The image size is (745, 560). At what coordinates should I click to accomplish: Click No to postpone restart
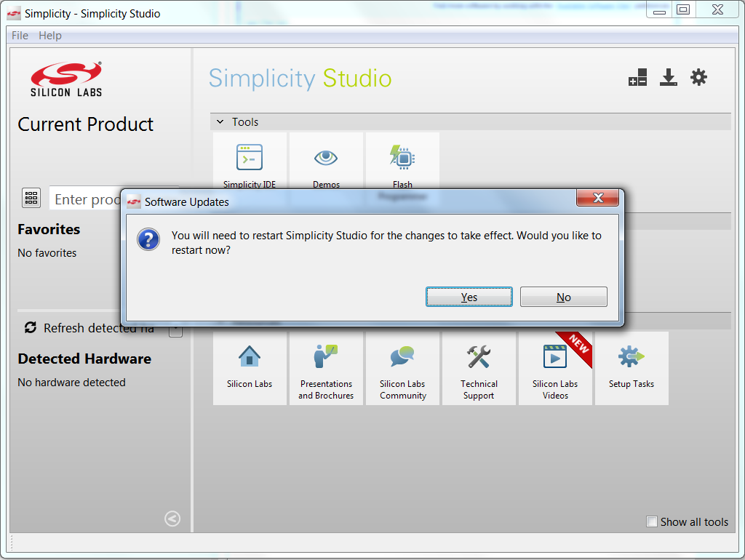click(x=563, y=297)
